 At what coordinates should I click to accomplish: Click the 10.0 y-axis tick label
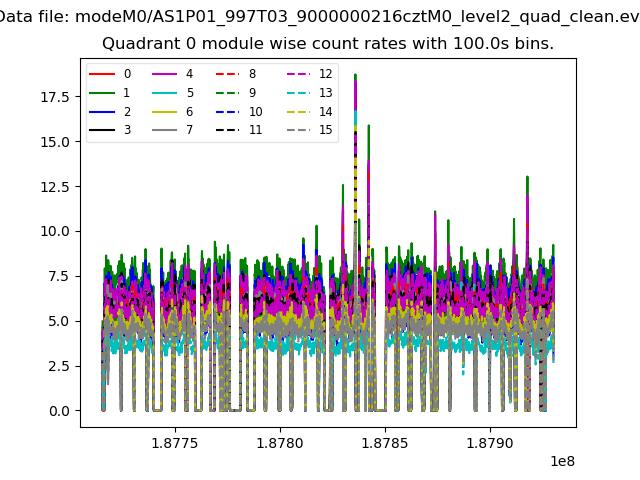[54, 231]
